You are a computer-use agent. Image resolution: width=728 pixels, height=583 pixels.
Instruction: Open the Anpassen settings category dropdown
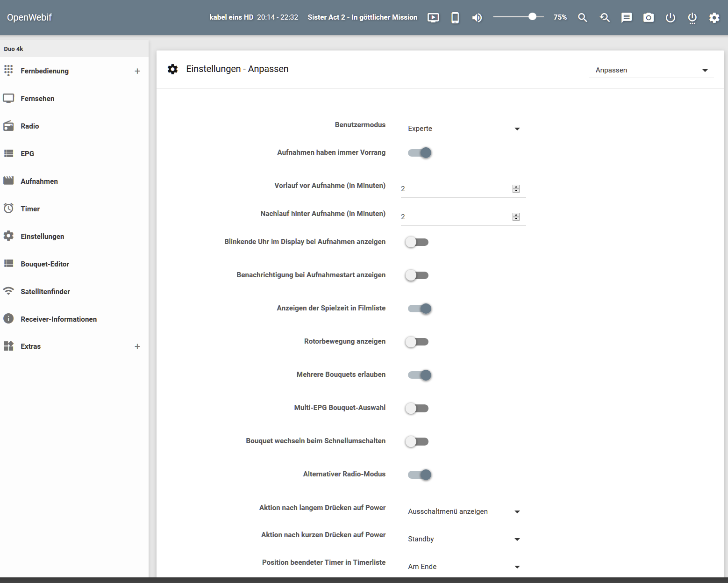(x=651, y=70)
